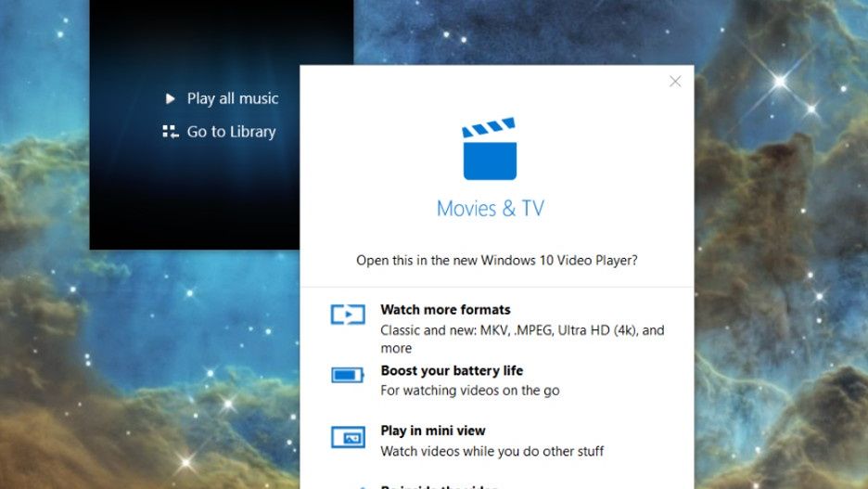This screenshot has height=489, width=868.
Task: Click the 'Watch more formats' heading
Action: [x=445, y=310]
